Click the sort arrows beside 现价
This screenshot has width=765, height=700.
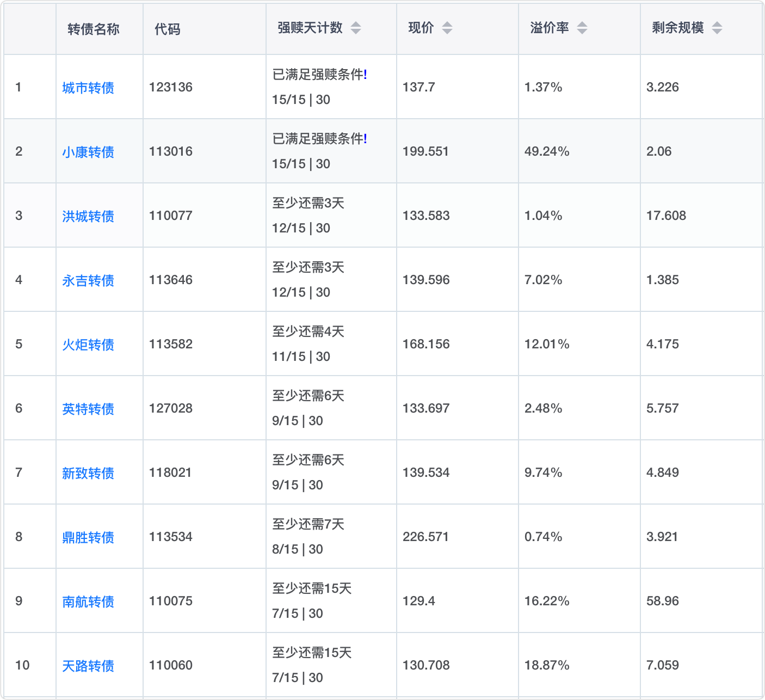pos(447,28)
